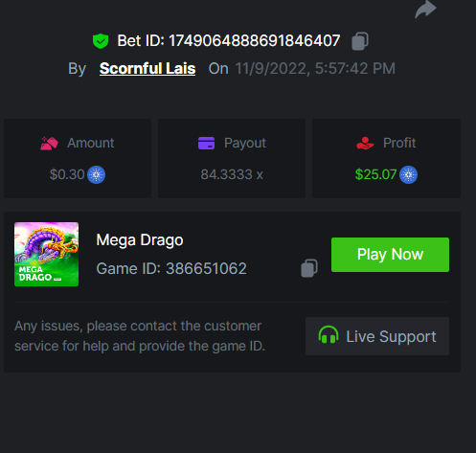Launch Mega Drago with Play Now
Image resolution: width=476 pixels, height=453 pixels.
(390, 255)
